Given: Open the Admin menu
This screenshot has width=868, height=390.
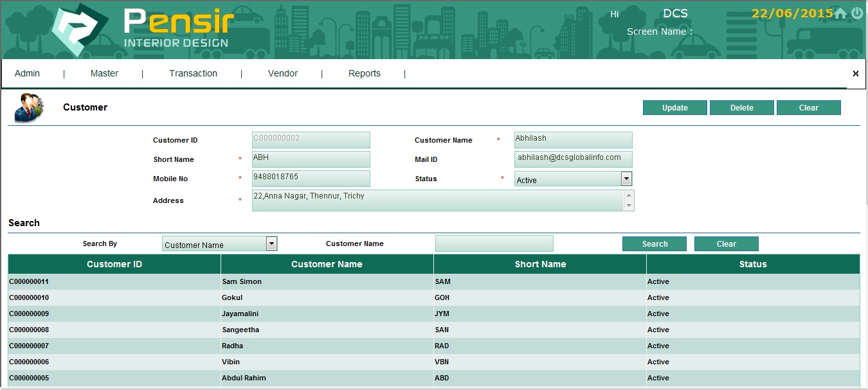Looking at the screenshot, I should pos(28,74).
